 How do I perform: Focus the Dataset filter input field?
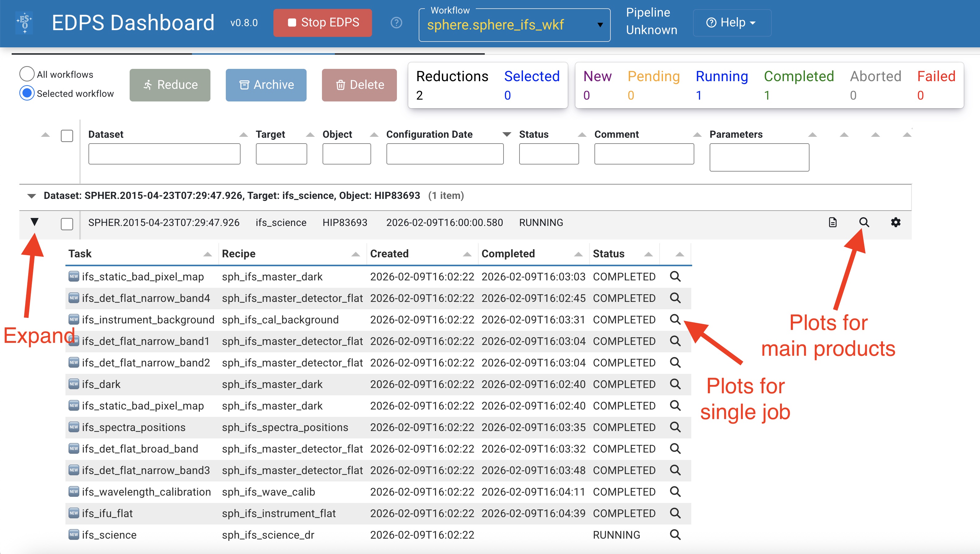[164, 154]
